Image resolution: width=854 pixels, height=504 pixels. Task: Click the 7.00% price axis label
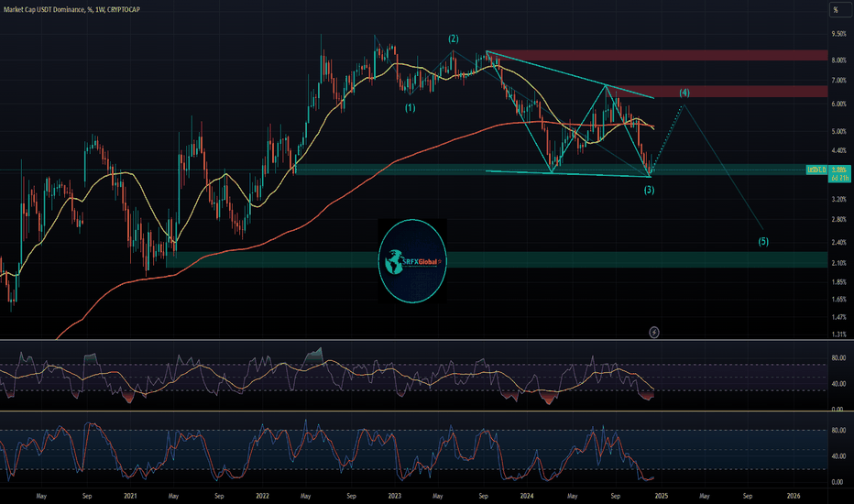click(x=838, y=81)
